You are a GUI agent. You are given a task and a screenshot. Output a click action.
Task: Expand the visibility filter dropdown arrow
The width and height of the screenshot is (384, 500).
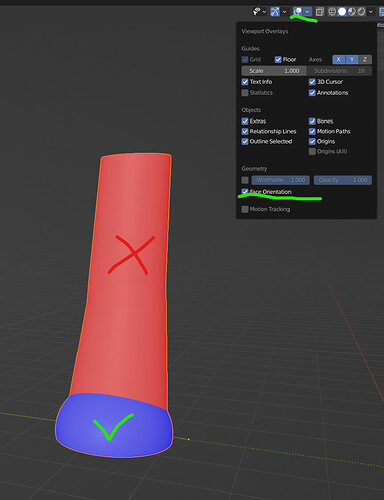(264, 12)
